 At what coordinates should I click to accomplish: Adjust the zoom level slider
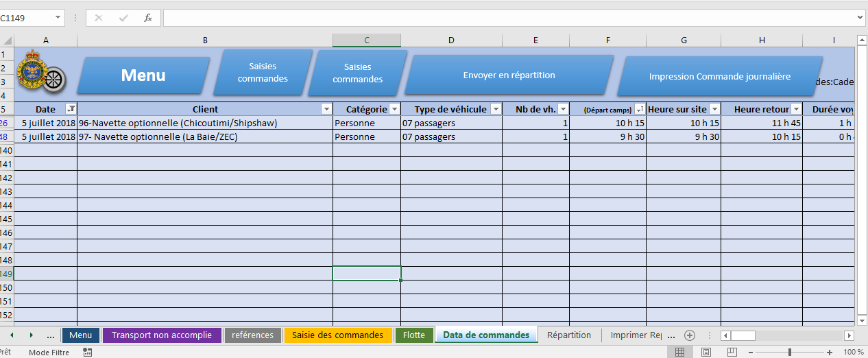(789, 352)
